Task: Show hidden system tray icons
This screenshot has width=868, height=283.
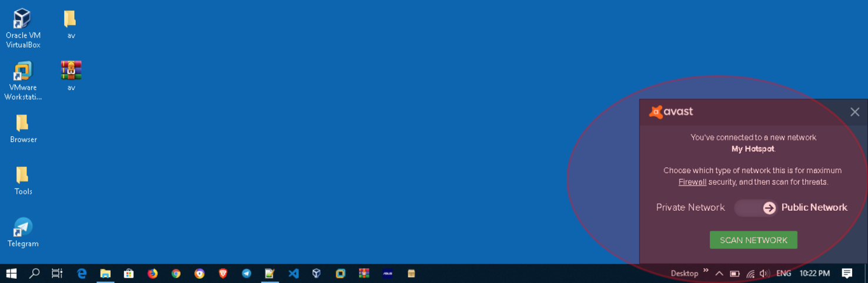Action: (x=719, y=274)
